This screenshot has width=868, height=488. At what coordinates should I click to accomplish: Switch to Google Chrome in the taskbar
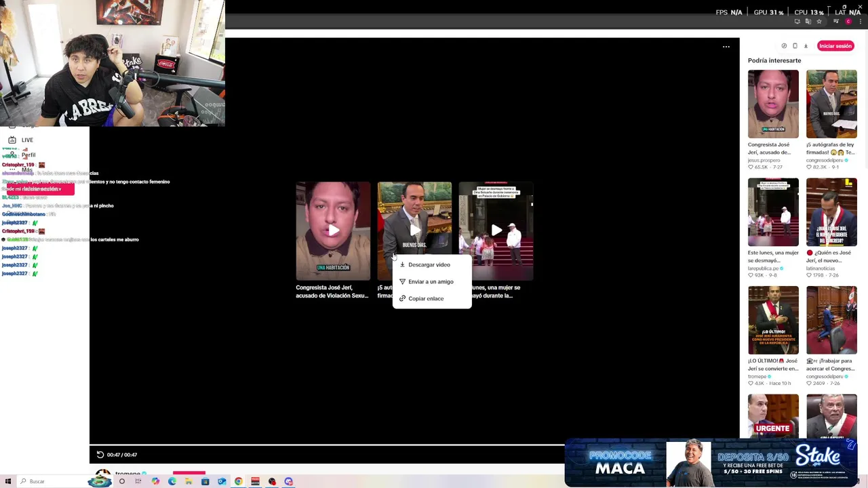click(239, 481)
